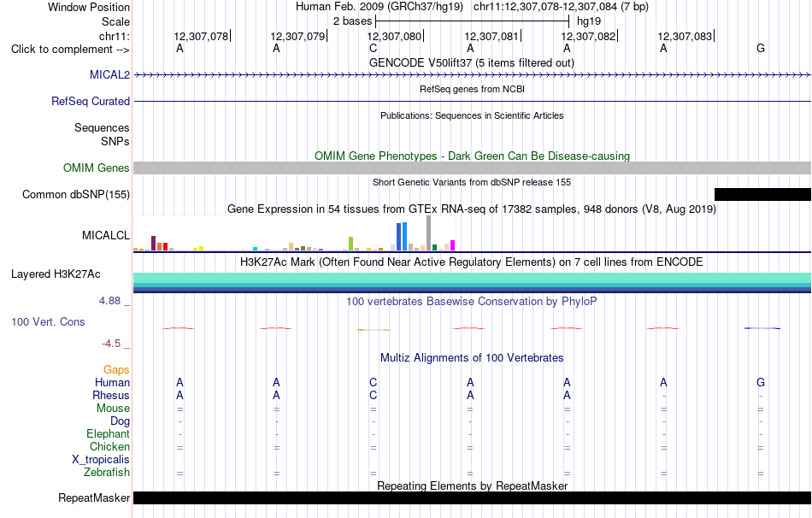Click the Gaps alignment label
Image resolution: width=812 pixels, height=518 pixels.
pos(116,369)
